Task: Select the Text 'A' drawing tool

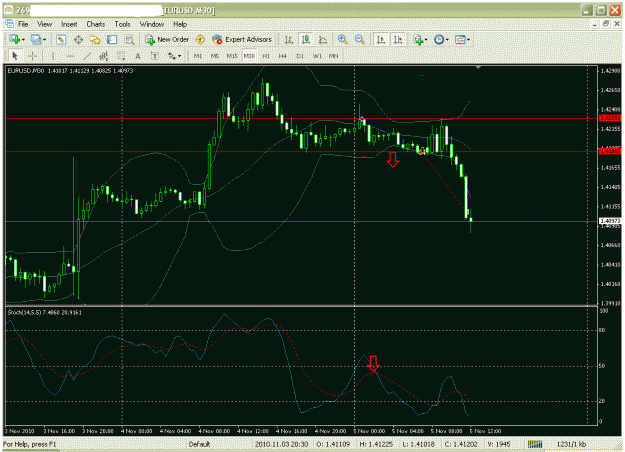Action: 138,56
